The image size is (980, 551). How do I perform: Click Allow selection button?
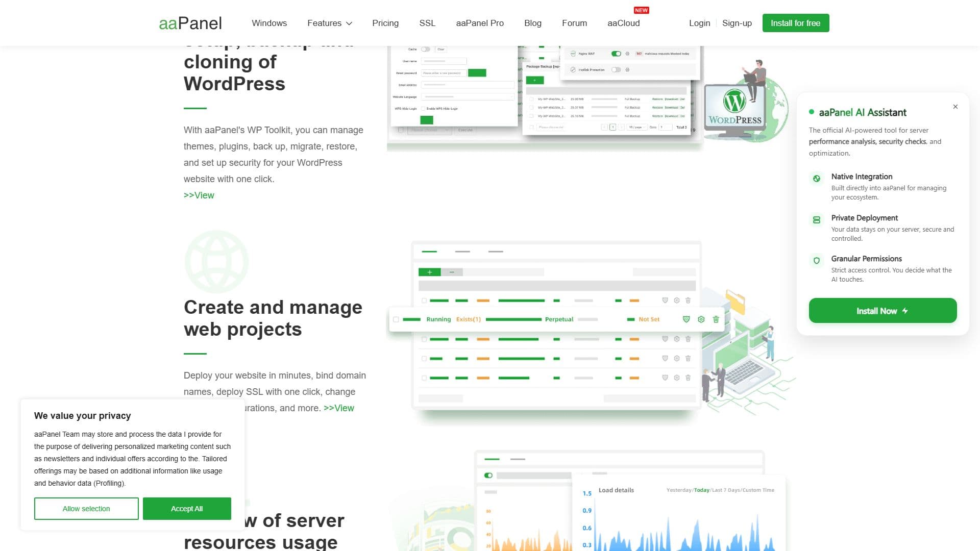pyautogui.click(x=86, y=509)
